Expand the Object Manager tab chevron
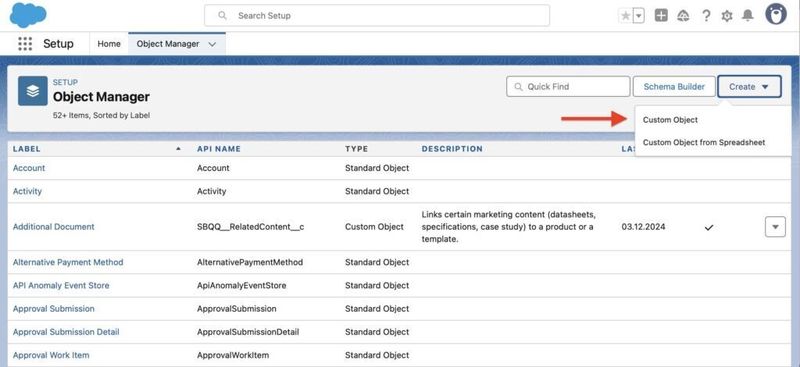This screenshot has width=800, height=367. (x=213, y=44)
